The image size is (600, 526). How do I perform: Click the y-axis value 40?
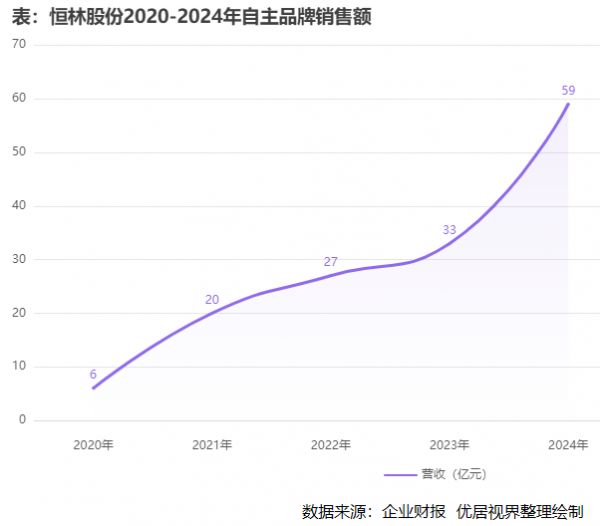point(19,205)
